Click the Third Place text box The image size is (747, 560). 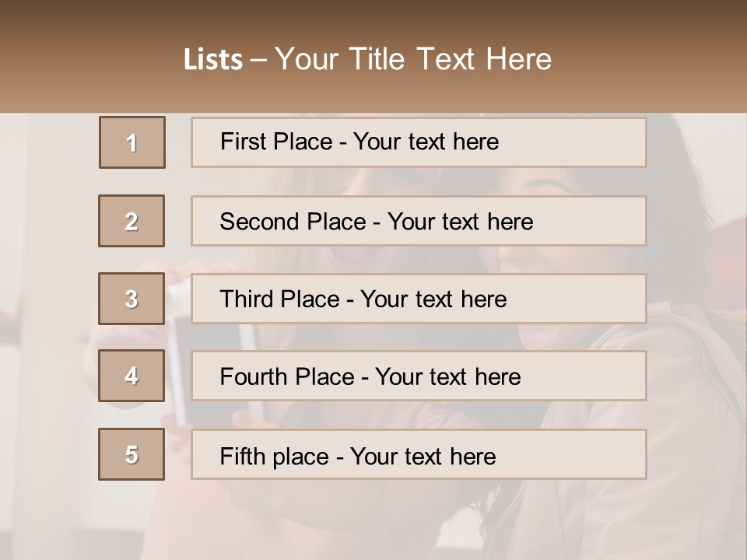click(x=419, y=299)
